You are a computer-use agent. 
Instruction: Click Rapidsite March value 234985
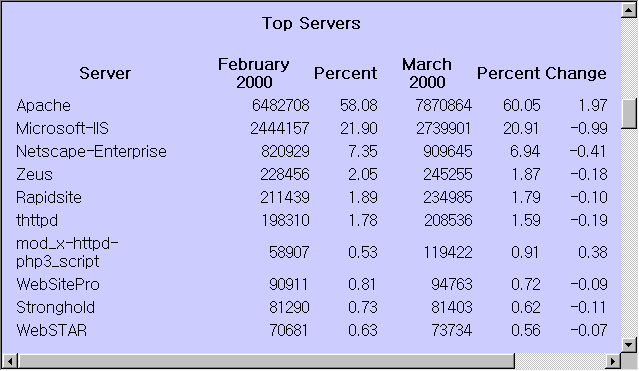(447, 198)
